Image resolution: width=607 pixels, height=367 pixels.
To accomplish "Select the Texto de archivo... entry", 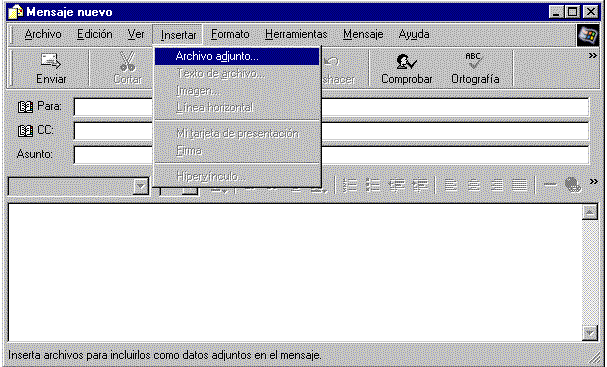I will click(x=237, y=74).
